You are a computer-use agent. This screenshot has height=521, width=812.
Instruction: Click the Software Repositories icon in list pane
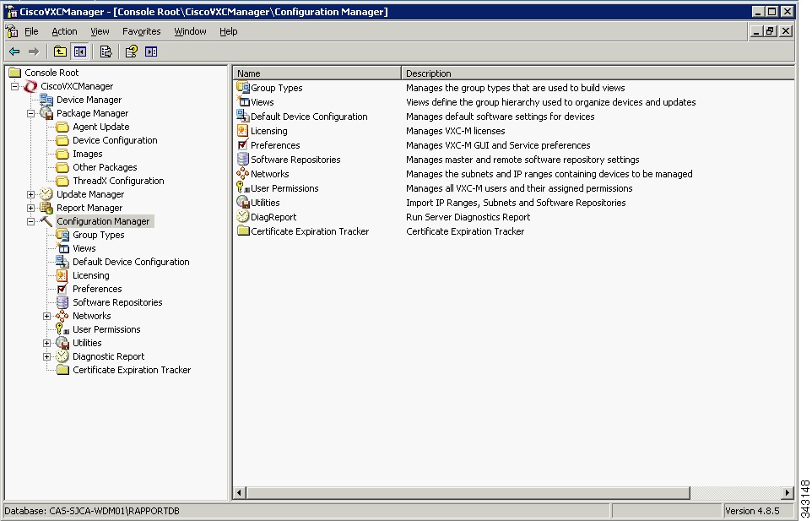[243, 159]
